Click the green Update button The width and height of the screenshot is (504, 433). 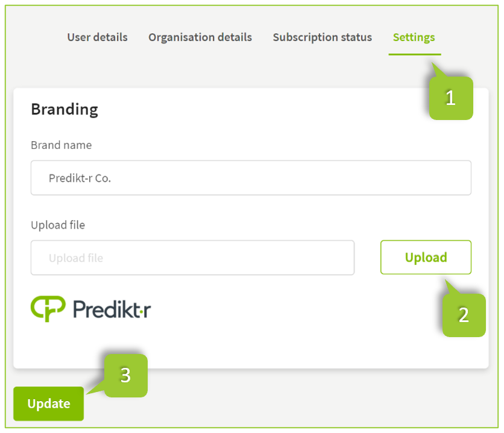[x=48, y=403]
